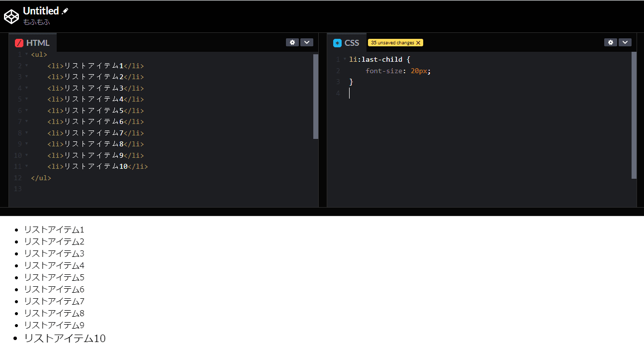Click the blue CSS asterisk icon
The height and width of the screenshot is (352, 644).
[x=338, y=43]
